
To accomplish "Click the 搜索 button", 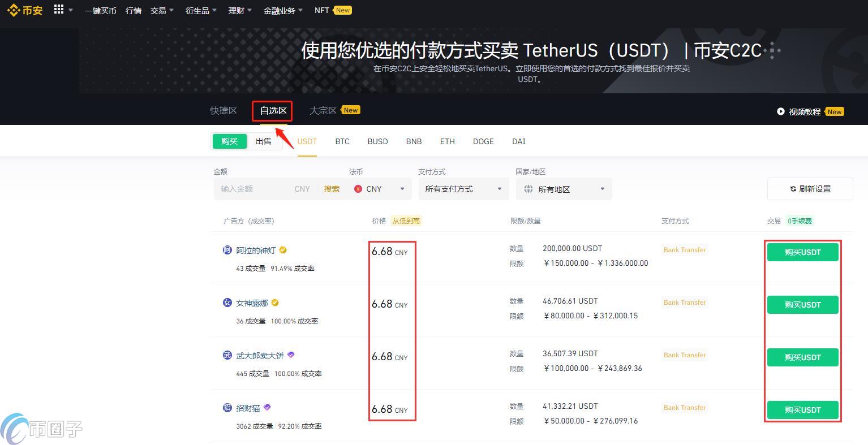I will (332, 189).
